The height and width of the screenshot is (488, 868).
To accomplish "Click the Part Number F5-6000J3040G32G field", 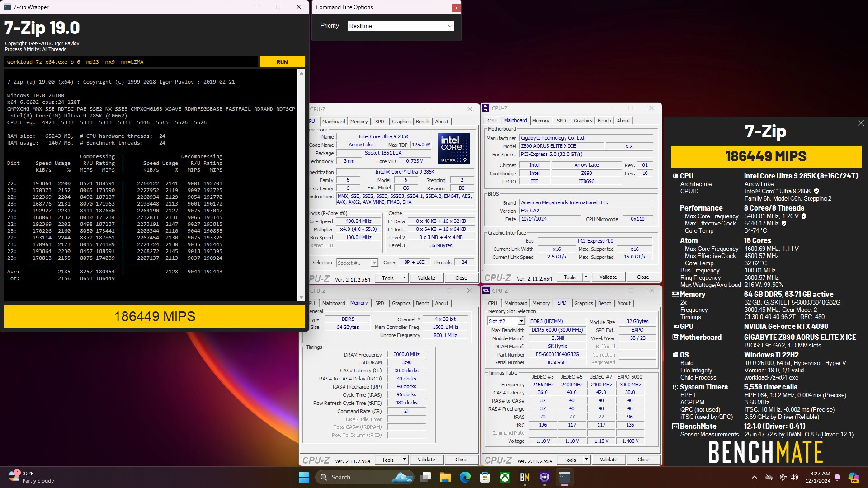I will pyautogui.click(x=557, y=355).
